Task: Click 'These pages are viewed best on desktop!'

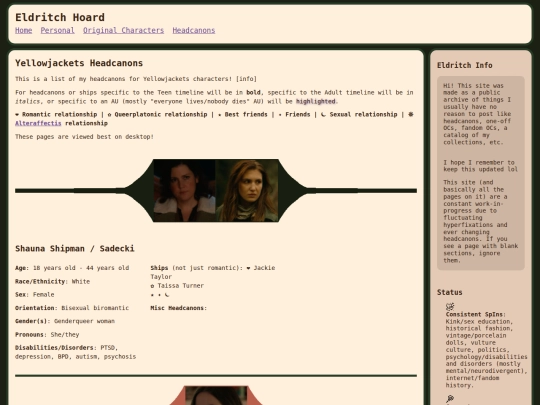Action: click(84, 137)
